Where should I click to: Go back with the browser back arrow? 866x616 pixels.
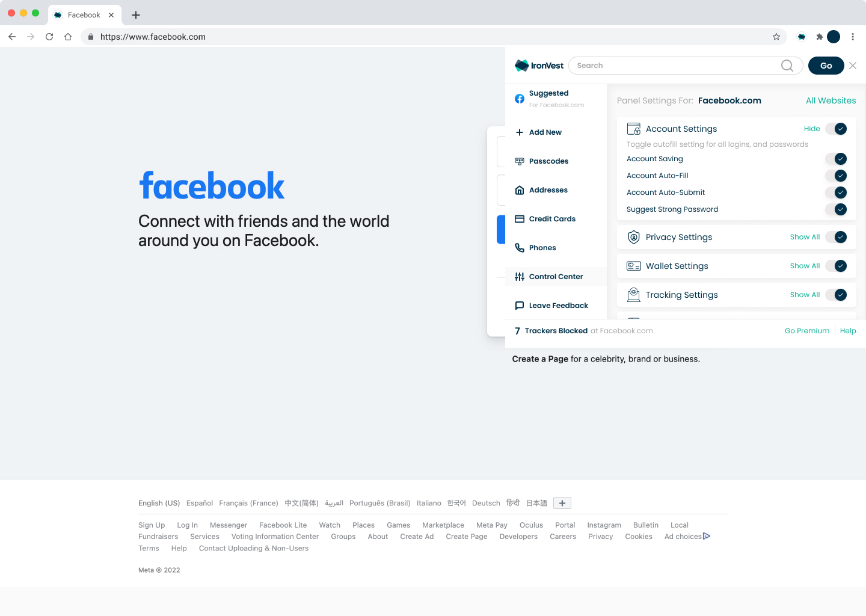click(12, 37)
